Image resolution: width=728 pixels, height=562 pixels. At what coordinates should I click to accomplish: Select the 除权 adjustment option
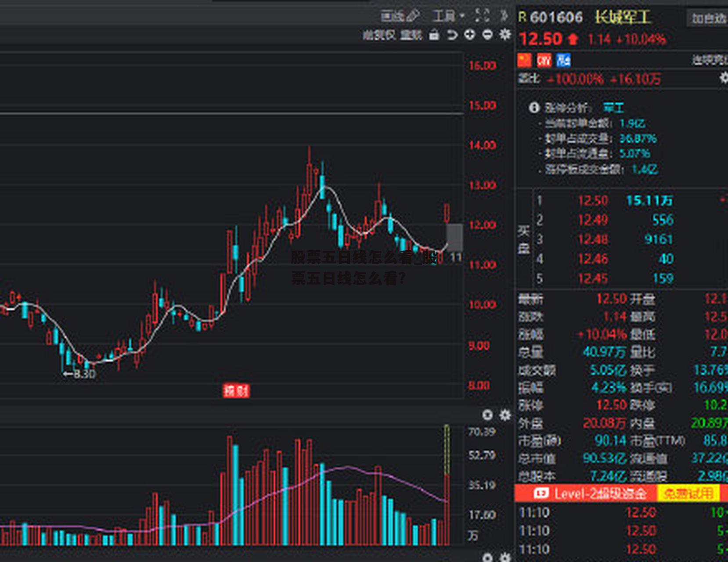point(379,35)
